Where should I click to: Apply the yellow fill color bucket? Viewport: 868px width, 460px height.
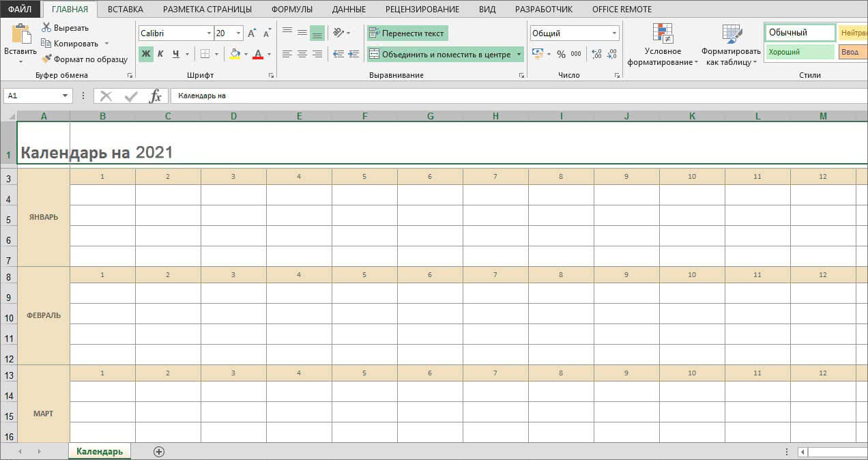[x=235, y=54]
